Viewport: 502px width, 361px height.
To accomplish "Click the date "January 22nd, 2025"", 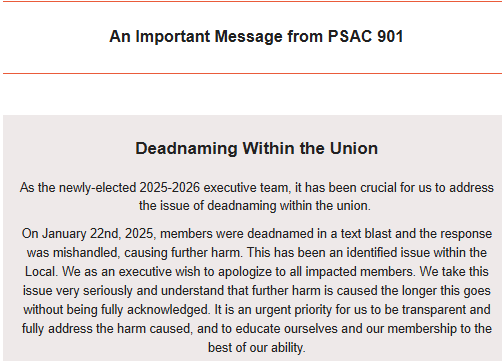I will (x=99, y=234).
